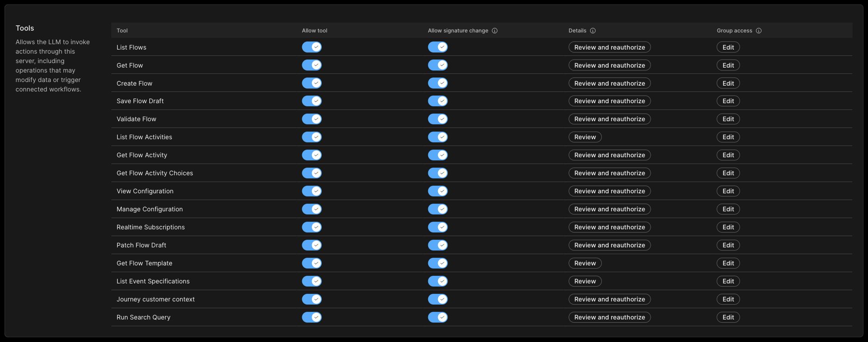Edit group access for Journey customer context
The width and height of the screenshot is (868, 342).
click(x=728, y=299)
